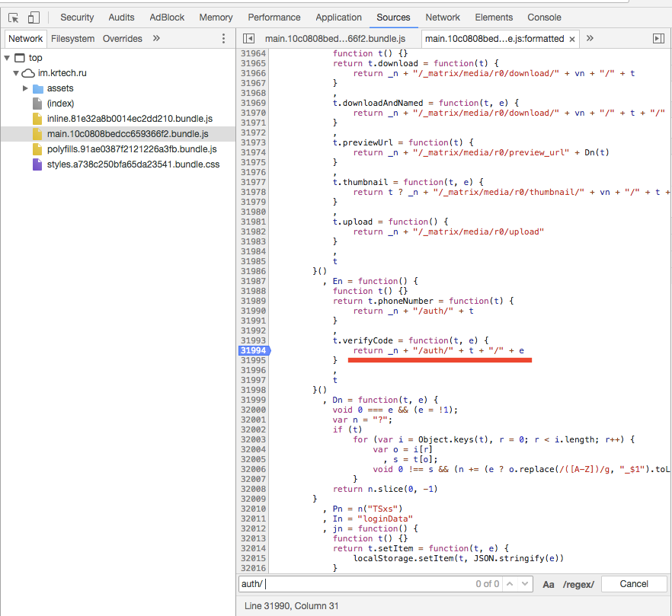The height and width of the screenshot is (616, 672).
Task: Jump to previous search result arrow
Action: click(510, 584)
